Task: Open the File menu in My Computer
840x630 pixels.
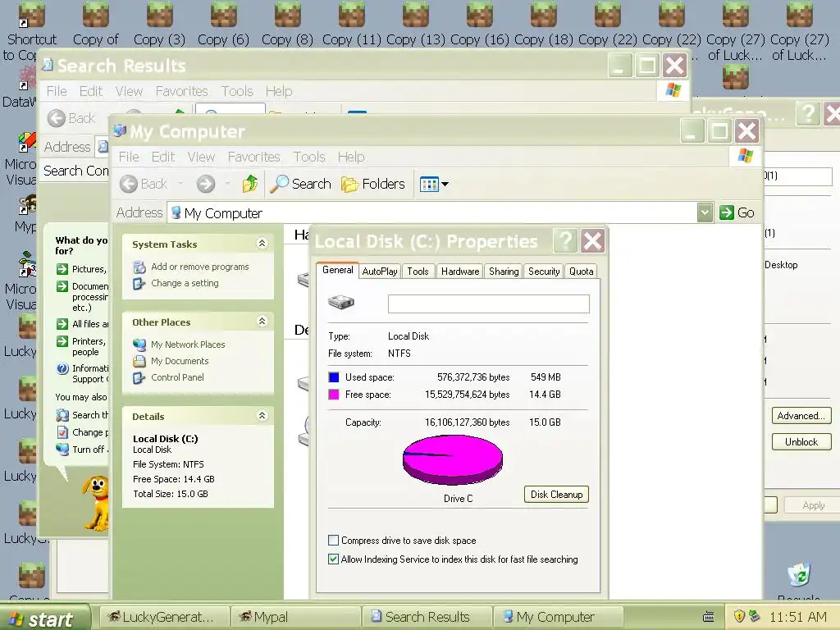Action: pyautogui.click(x=129, y=157)
